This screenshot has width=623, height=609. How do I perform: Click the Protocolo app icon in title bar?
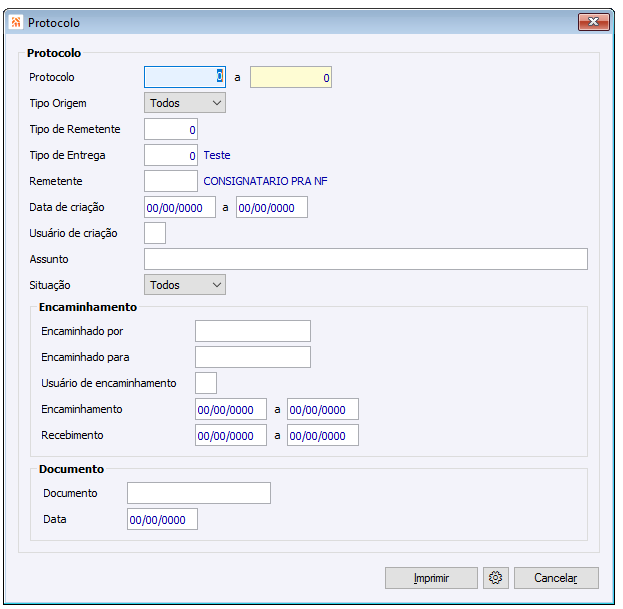pyautogui.click(x=16, y=22)
